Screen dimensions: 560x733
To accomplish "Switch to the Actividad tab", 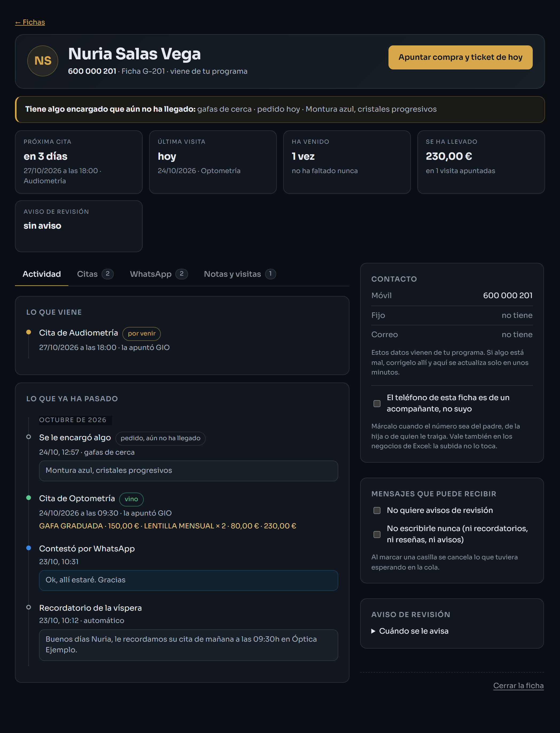I will point(42,274).
